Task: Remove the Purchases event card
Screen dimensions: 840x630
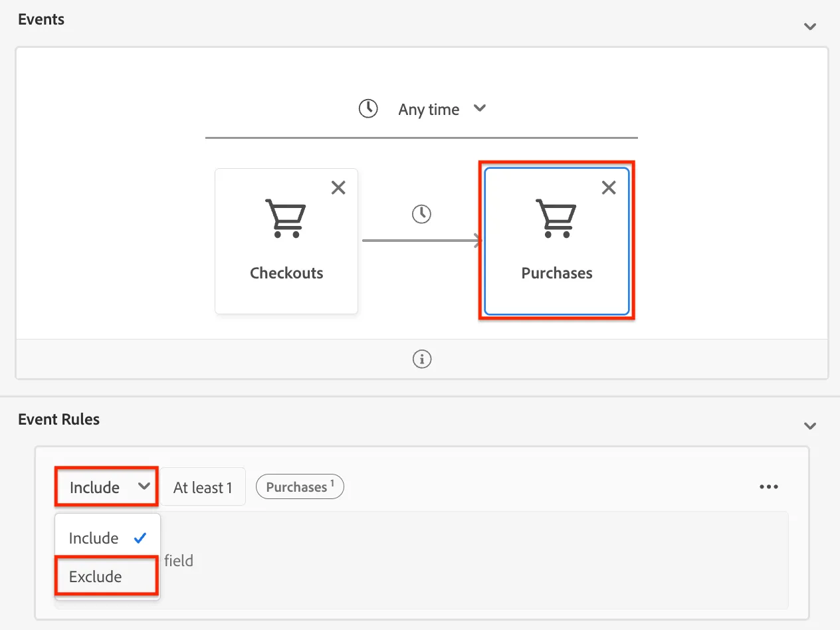Action: (x=609, y=188)
